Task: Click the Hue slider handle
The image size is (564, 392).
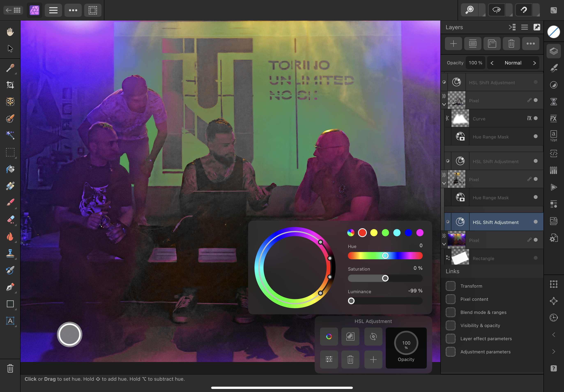Action: click(x=385, y=256)
